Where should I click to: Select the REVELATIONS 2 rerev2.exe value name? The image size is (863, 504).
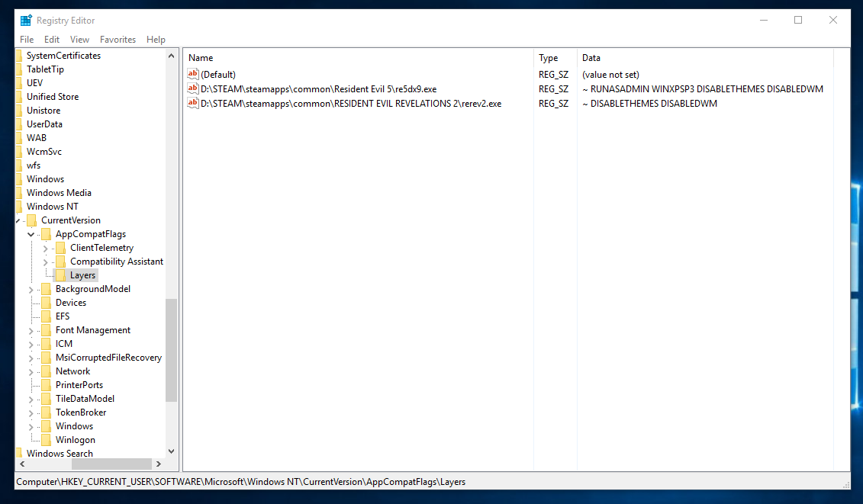(x=351, y=104)
